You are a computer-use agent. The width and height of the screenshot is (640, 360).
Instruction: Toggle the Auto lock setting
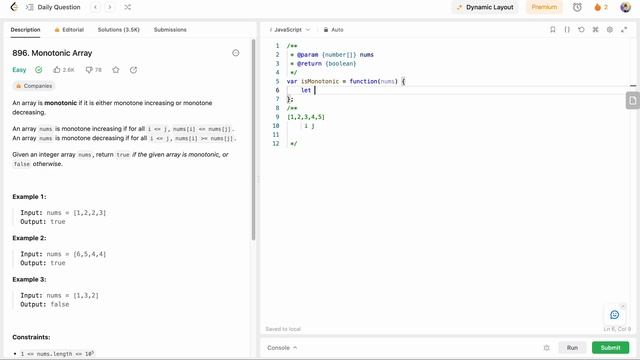[333, 30]
